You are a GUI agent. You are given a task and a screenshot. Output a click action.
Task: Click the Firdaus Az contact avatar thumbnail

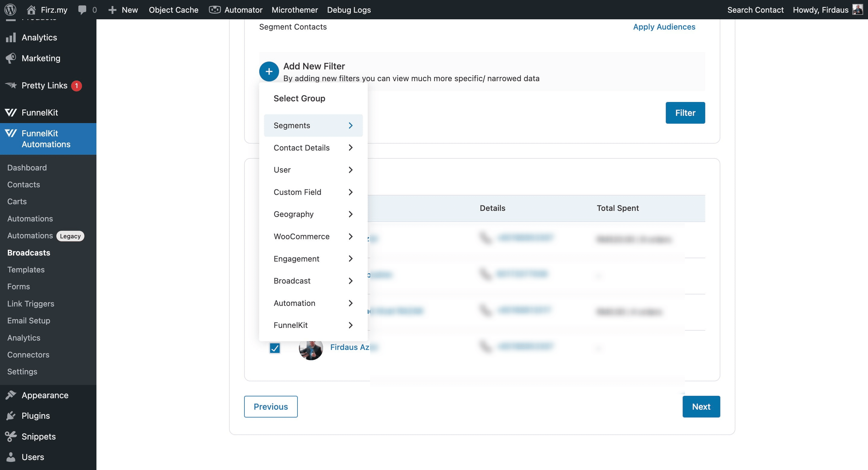coord(311,350)
